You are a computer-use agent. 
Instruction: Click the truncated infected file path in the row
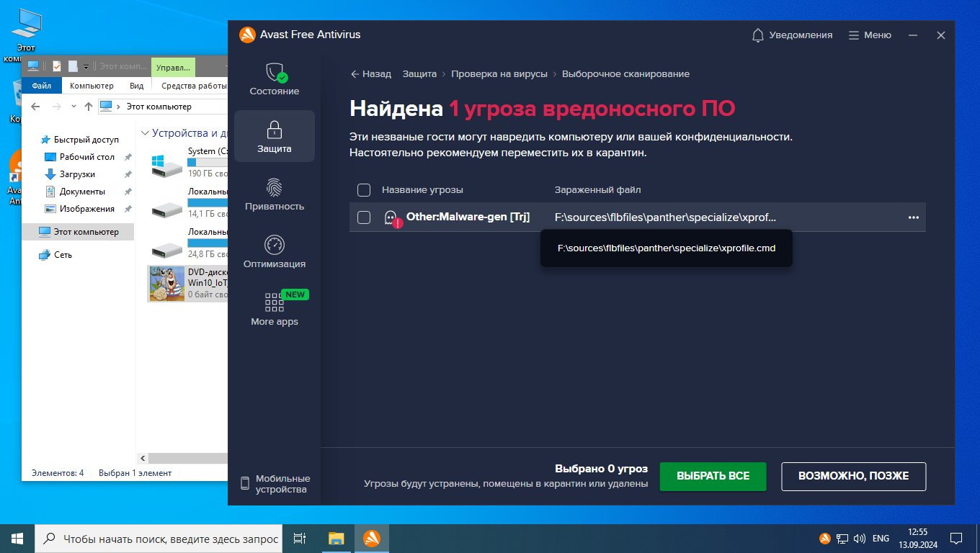[x=665, y=217]
